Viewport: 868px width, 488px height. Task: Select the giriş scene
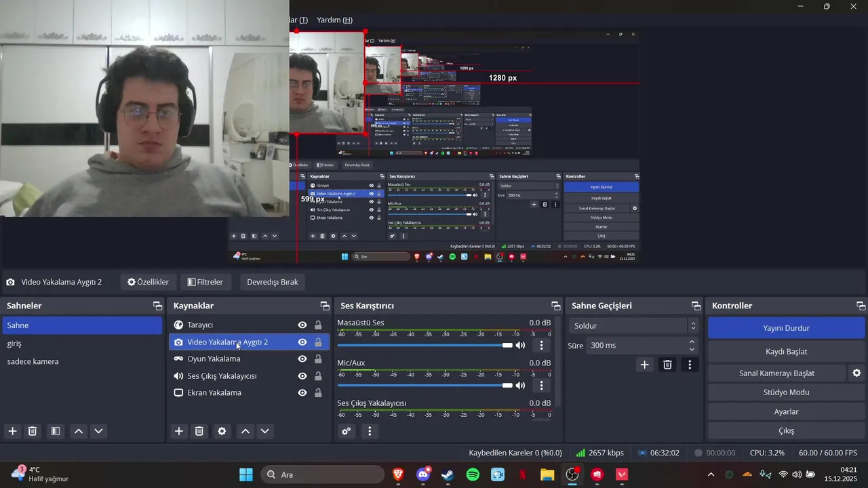click(x=82, y=344)
